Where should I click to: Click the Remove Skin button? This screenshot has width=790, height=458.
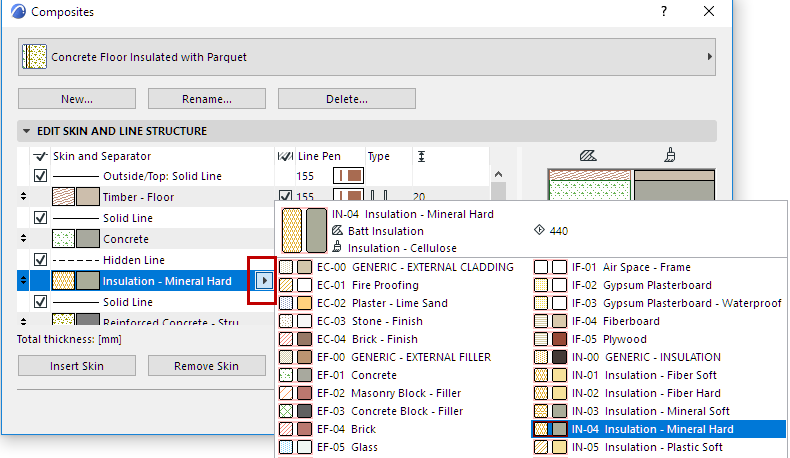click(x=207, y=366)
